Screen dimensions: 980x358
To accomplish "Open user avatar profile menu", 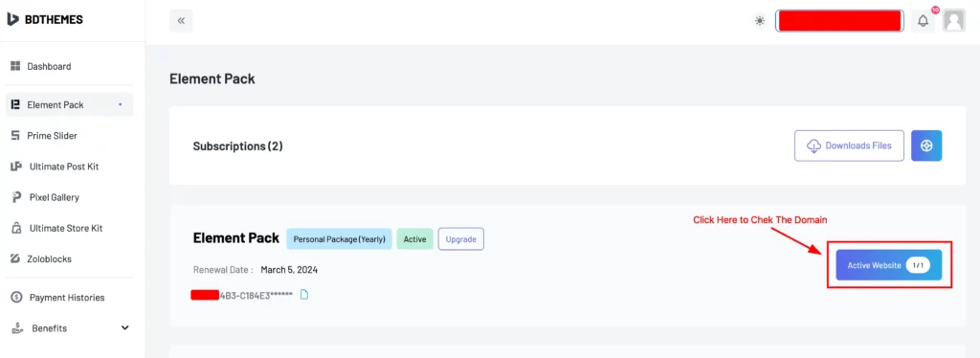I will [x=954, y=21].
